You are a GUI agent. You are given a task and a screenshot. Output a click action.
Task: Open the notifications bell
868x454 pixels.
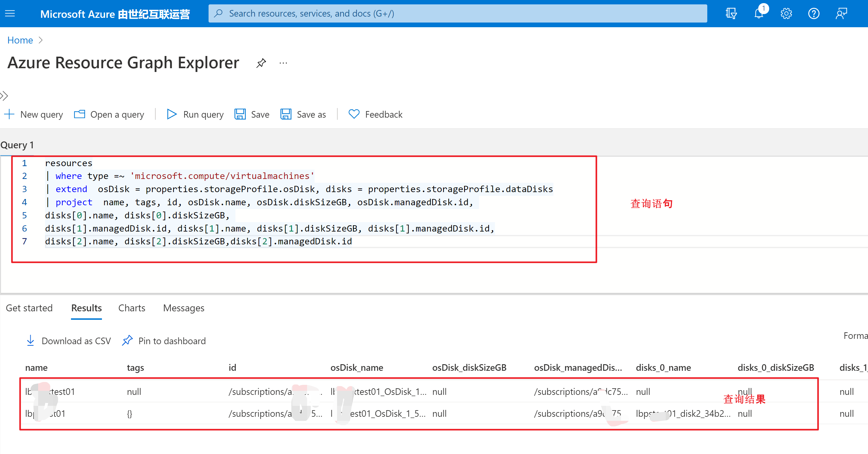759,13
